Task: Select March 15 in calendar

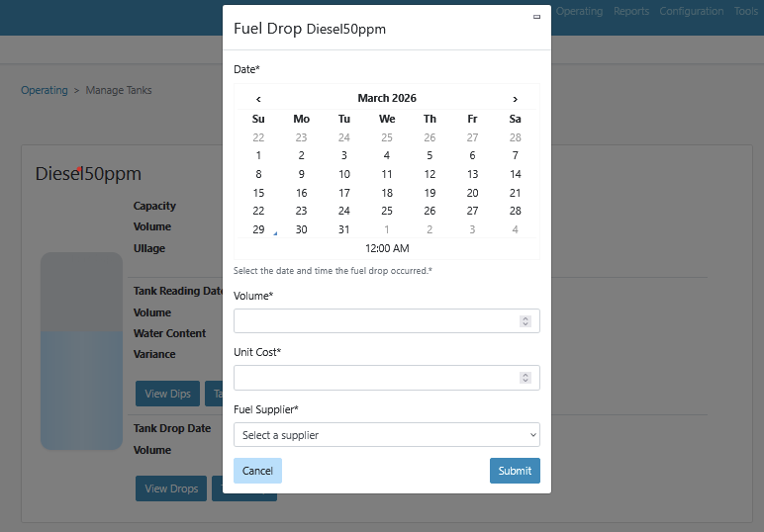Action: pos(258,193)
